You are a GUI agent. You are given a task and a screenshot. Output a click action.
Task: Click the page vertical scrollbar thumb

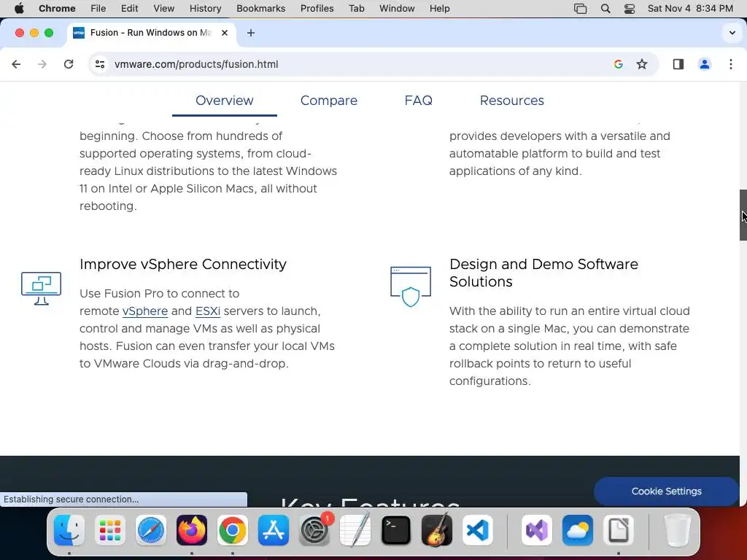coord(743,215)
